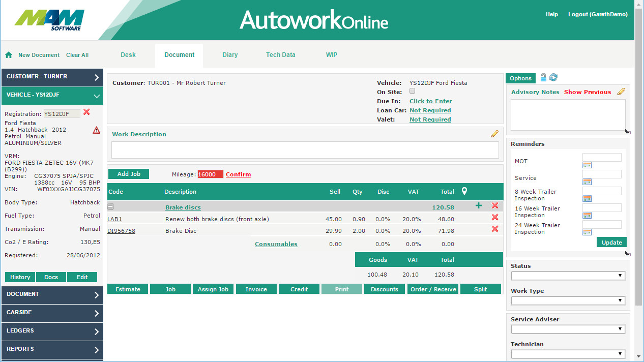Delete the LAB1 line with red X

(494, 218)
